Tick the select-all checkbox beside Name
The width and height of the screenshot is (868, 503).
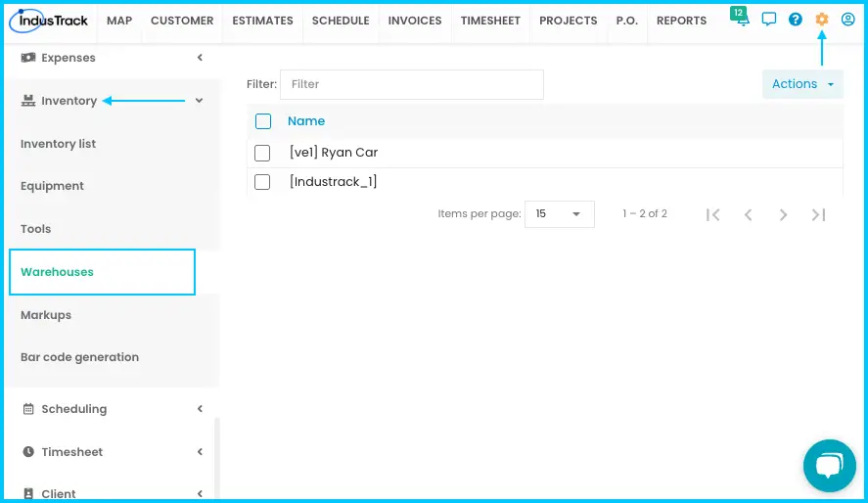coord(263,121)
